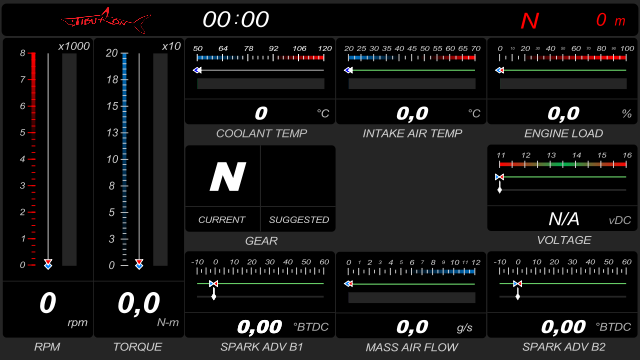Click the intake air temp slider marker
This screenshot has height=360, width=640.
[x=348, y=70]
